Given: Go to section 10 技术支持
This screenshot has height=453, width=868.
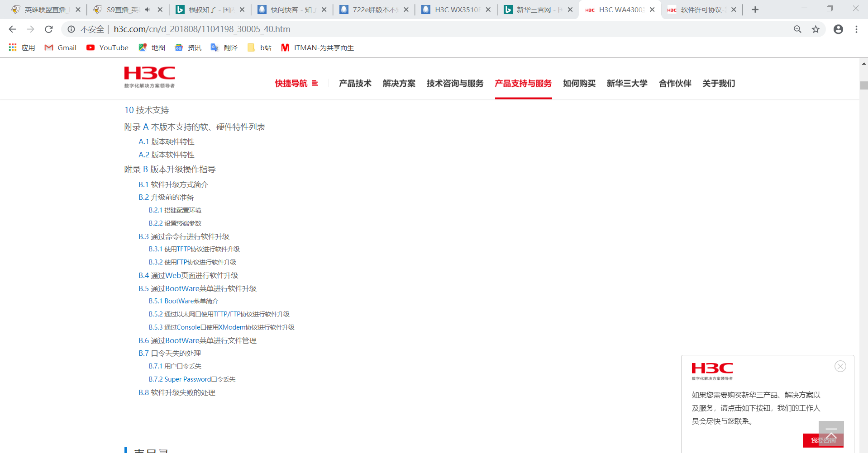Looking at the screenshot, I should [x=147, y=110].
